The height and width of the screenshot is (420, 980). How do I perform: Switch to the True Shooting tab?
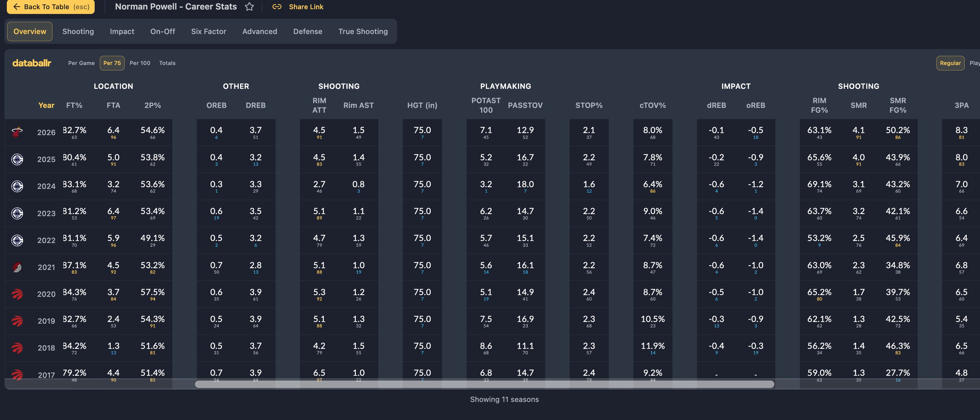[363, 32]
